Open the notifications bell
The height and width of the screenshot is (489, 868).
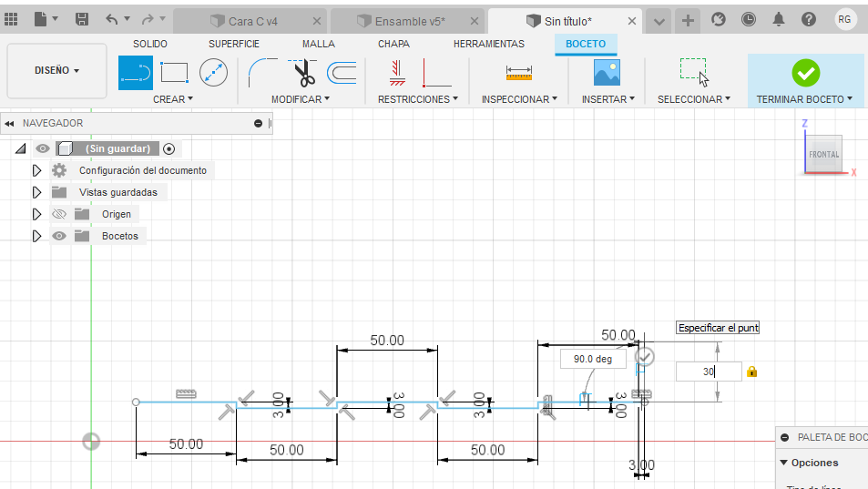tap(779, 20)
